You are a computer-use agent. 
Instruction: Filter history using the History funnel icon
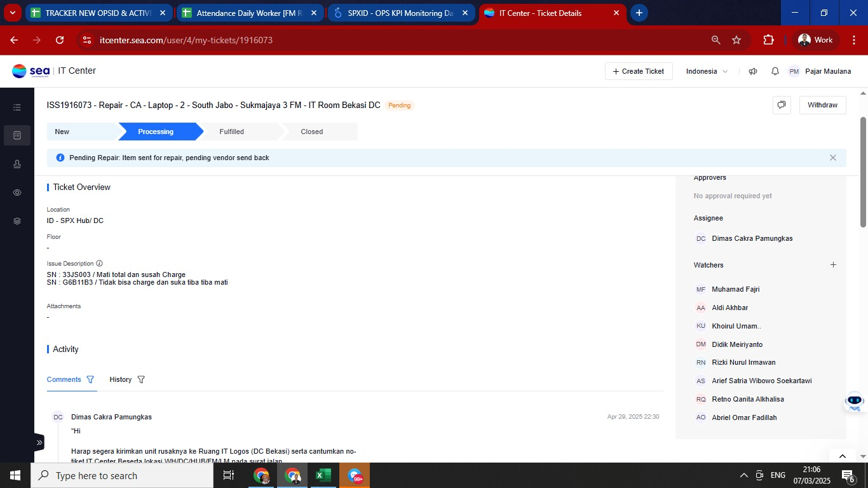[141, 379]
